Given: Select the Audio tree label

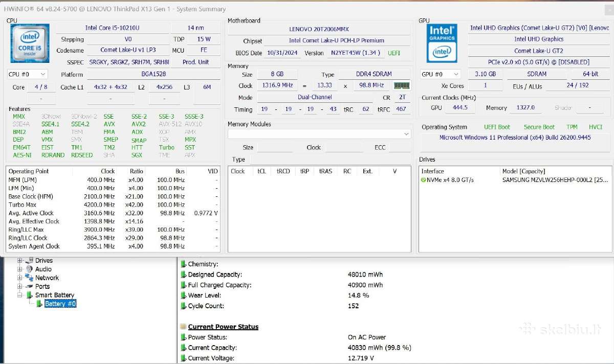Looking at the screenshot, I should (x=43, y=269).
